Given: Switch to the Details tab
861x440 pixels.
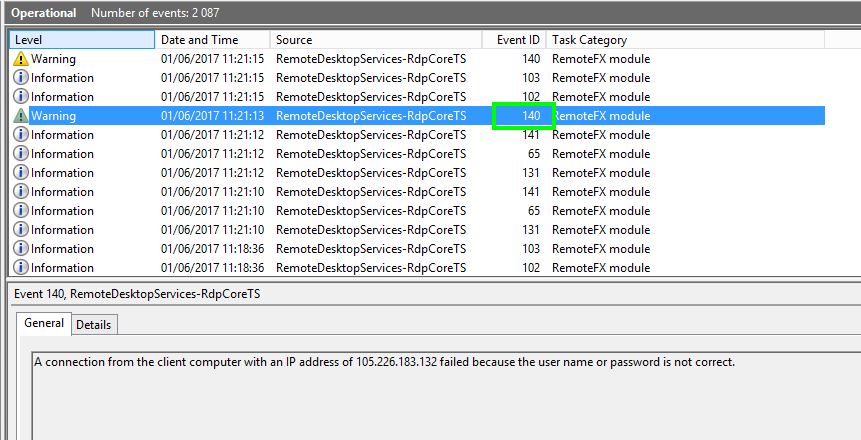Looking at the screenshot, I should (94, 325).
